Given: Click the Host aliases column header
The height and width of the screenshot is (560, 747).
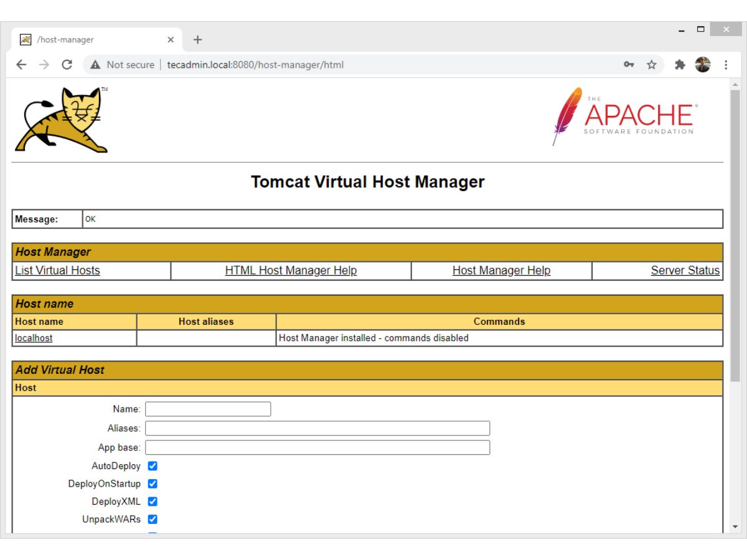Looking at the screenshot, I should click(x=206, y=322).
